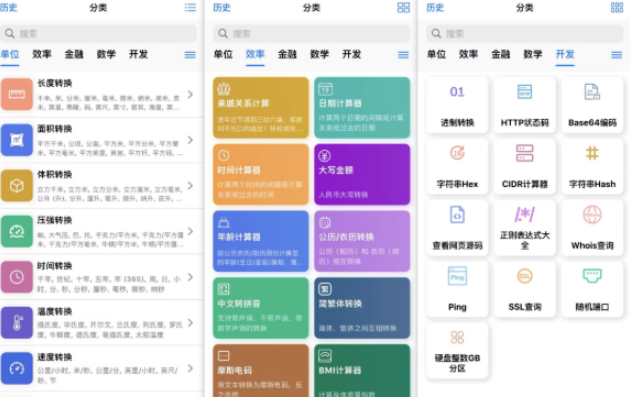Open CIDR计算器 tool
Image resolution: width=635 pixels, height=405 pixels.
point(525,166)
